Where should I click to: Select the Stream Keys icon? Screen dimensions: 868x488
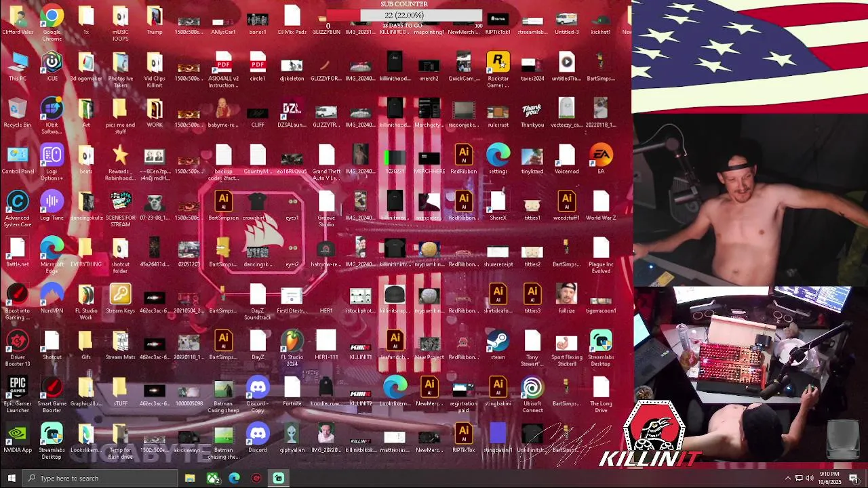120,295
